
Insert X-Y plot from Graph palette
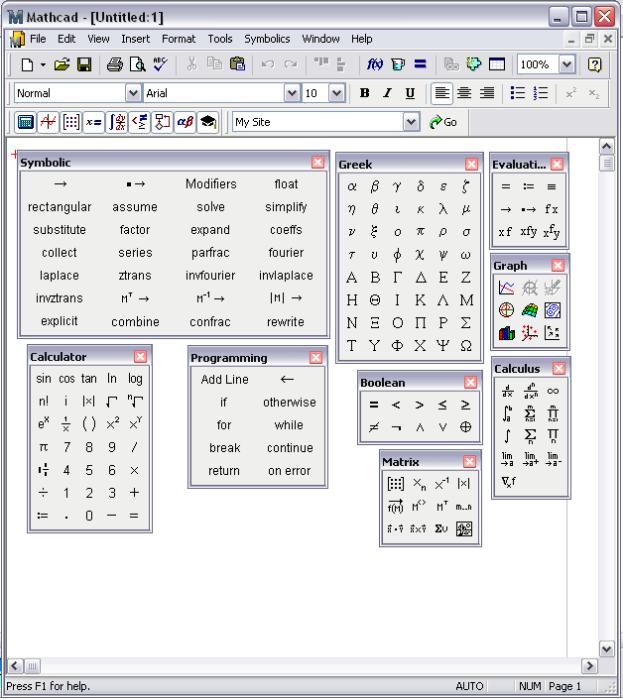tap(506, 288)
